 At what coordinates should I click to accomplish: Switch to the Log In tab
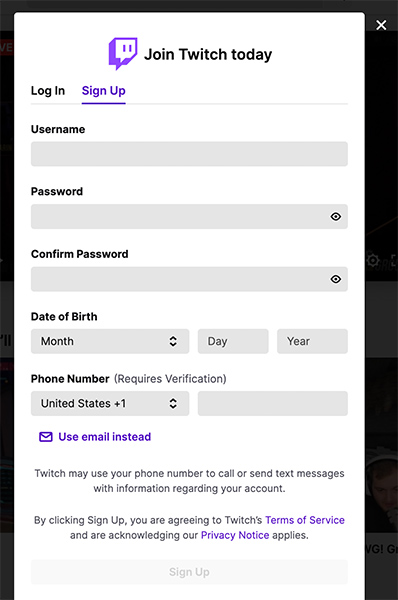(x=48, y=91)
